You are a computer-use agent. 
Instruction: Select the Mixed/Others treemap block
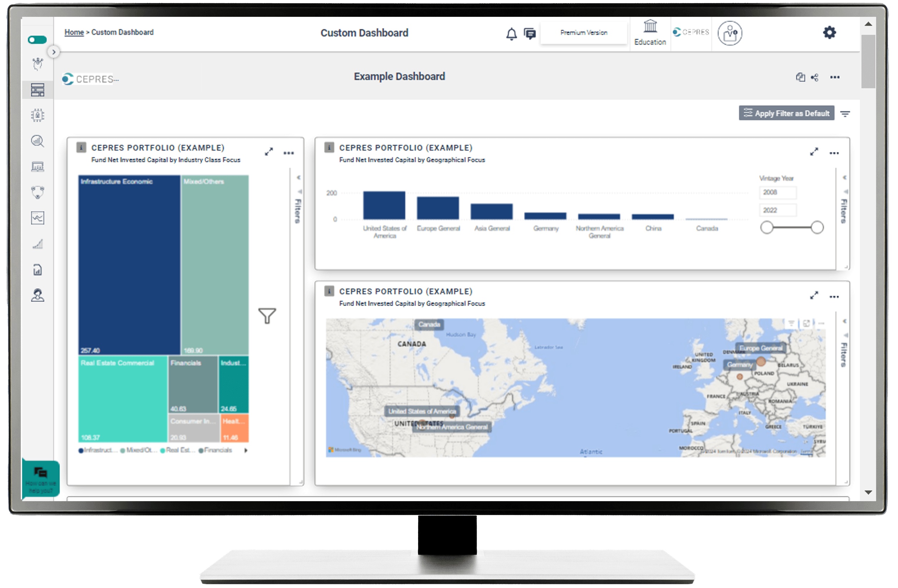(x=215, y=266)
